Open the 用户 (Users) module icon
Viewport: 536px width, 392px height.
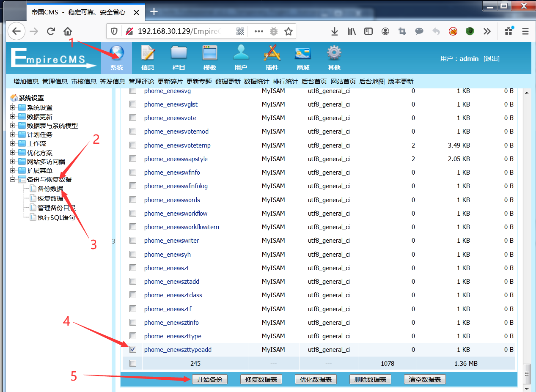coord(241,57)
